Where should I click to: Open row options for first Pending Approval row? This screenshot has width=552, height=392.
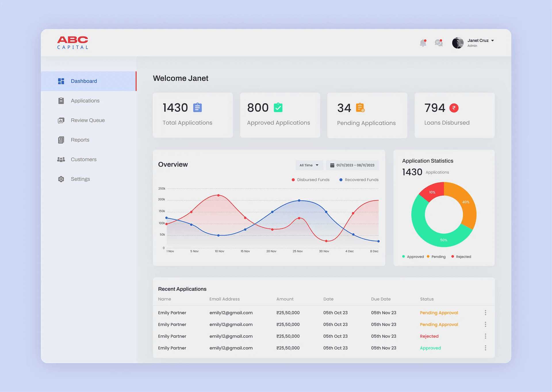tap(485, 313)
